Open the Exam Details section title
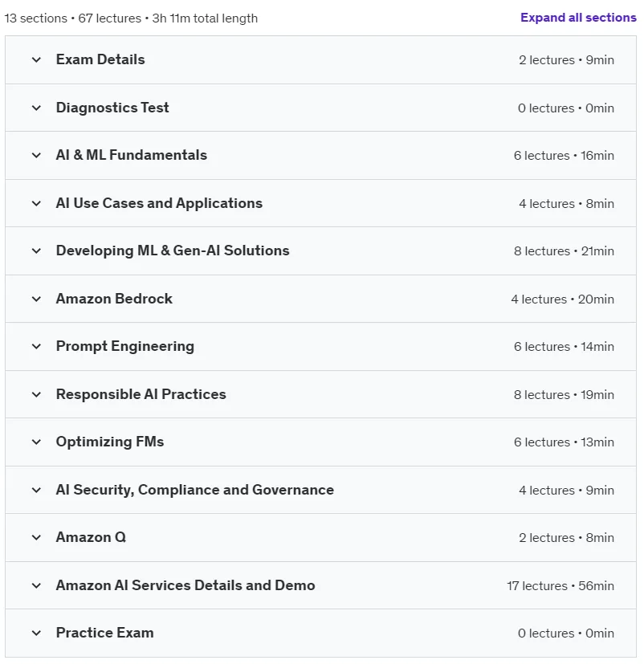The width and height of the screenshot is (644, 664). point(100,59)
